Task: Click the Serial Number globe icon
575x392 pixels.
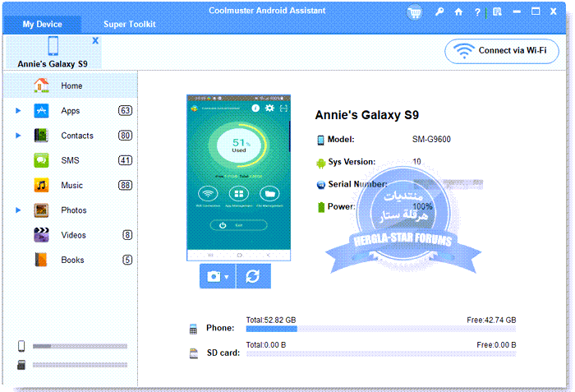Action: (x=321, y=185)
